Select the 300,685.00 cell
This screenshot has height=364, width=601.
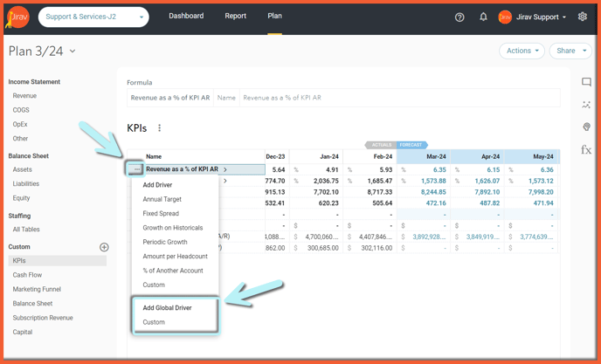tap(316, 248)
